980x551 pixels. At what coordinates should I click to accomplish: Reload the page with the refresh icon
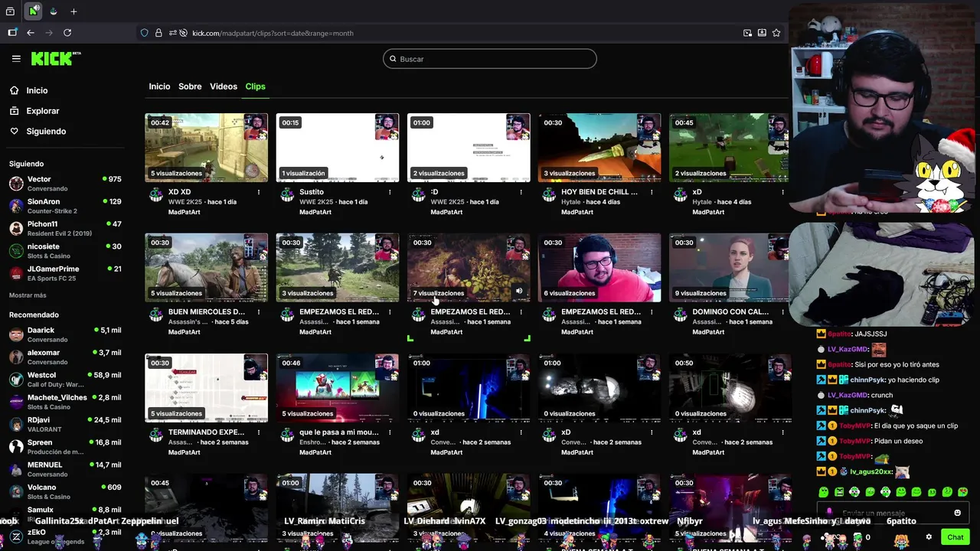click(x=67, y=33)
